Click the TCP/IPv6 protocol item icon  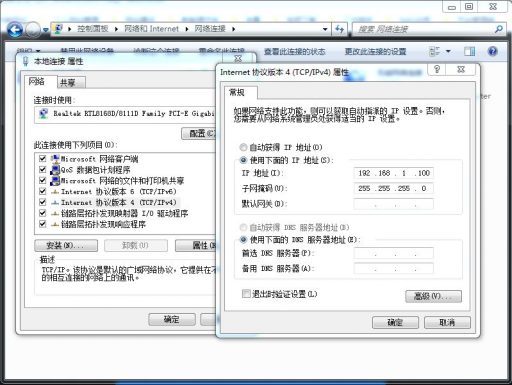click(x=55, y=192)
